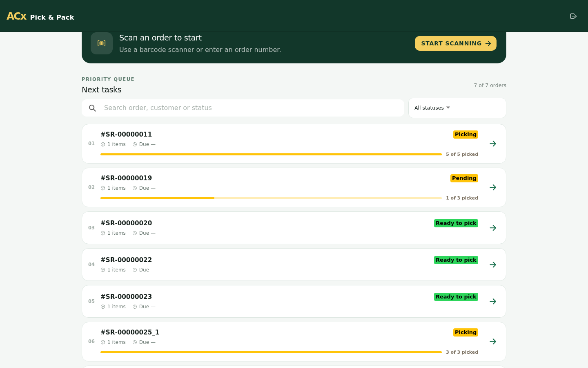Click queue number 01
The image size is (588, 368).
[x=91, y=144]
